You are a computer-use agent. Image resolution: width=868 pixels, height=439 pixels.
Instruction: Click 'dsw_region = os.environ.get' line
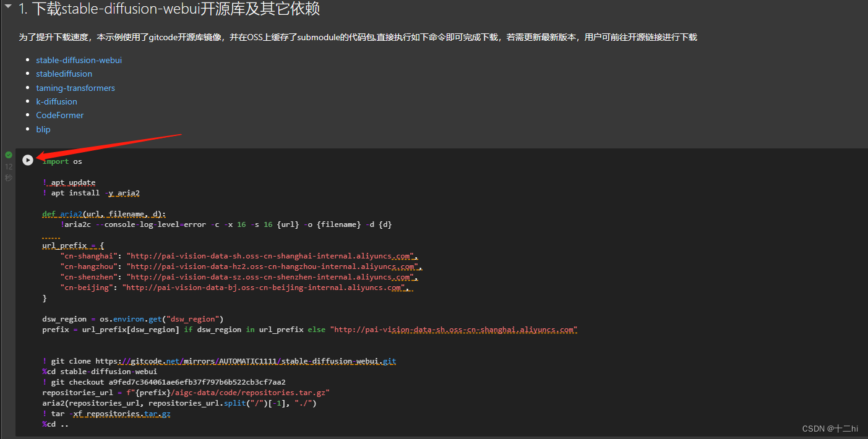[132, 319]
